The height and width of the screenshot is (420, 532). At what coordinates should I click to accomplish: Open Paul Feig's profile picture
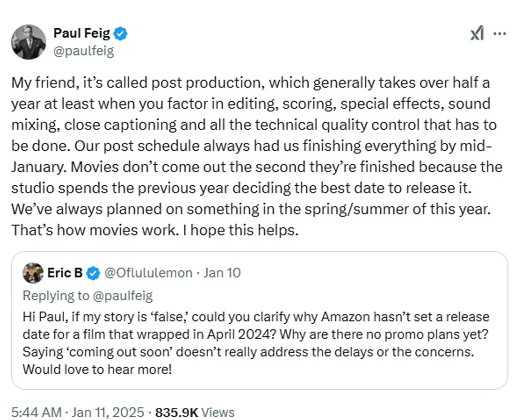[29, 42]
